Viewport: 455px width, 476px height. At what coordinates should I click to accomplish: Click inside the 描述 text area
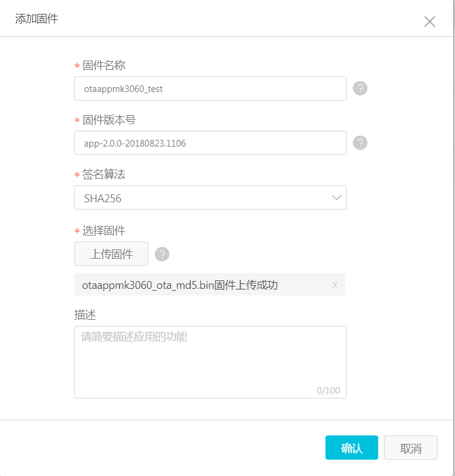tap(210, 362)
